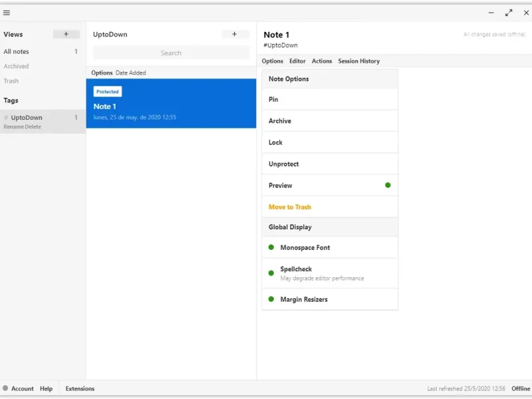Click Date Added sort label
Screen dimensions: 532x399
pos(130,73)
